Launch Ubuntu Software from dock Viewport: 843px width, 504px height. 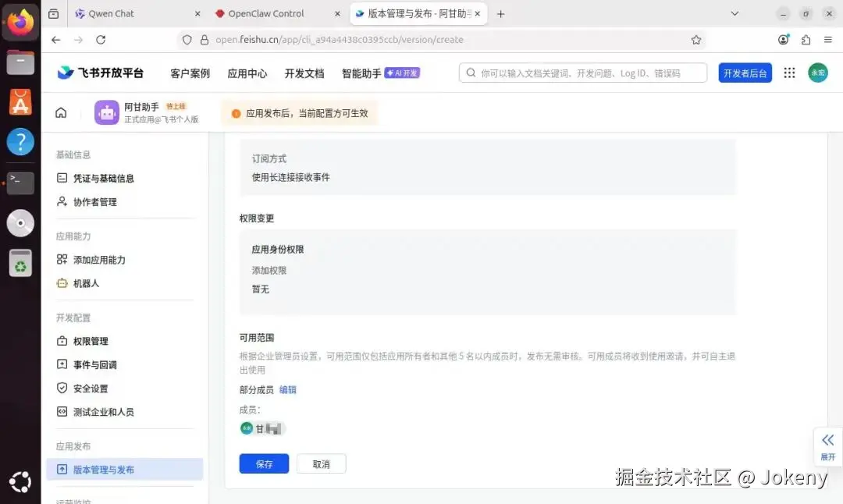point(20,102)
